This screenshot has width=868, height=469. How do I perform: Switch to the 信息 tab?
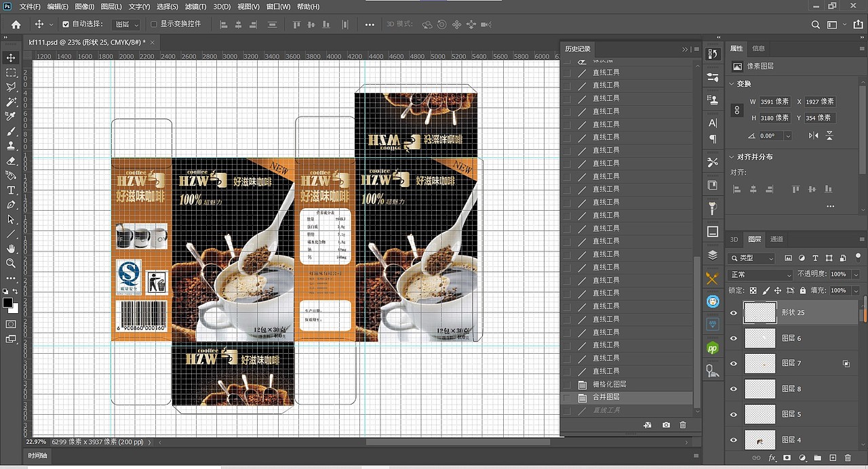(759, 49)
